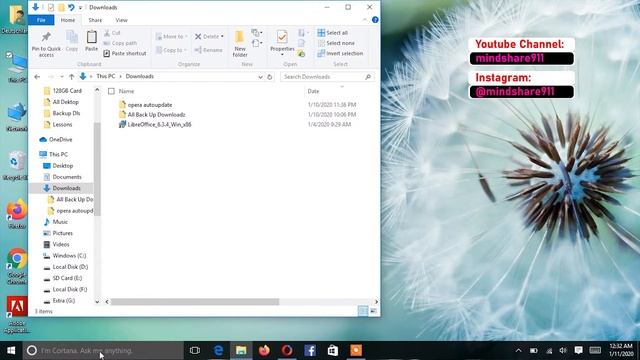The image size is (640, 360).
Task: Open the Windows Start button
Action: [x=11, y=350]
